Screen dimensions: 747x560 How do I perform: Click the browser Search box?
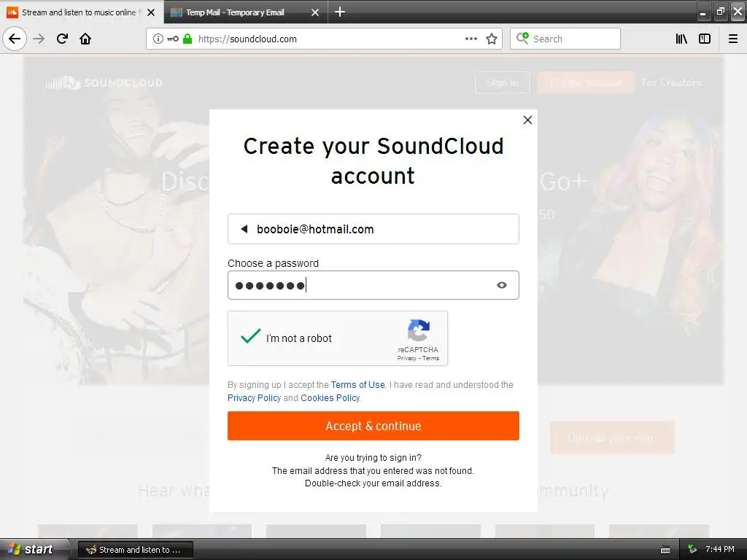[565, 39]
